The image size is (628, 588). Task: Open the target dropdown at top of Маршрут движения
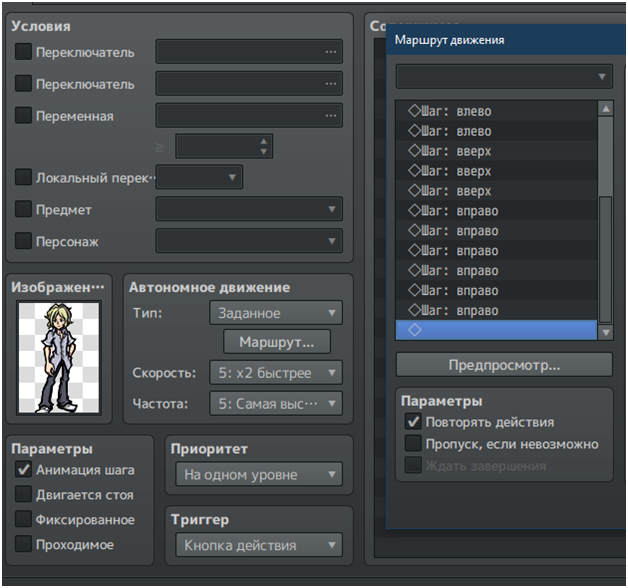pos(504,77)
